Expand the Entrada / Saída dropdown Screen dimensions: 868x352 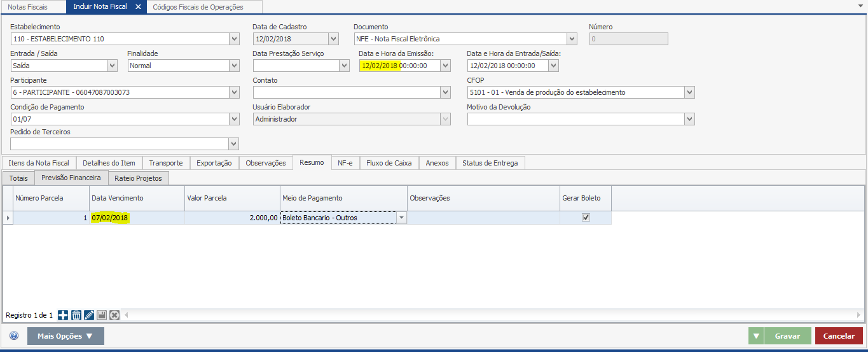pyautogui.click(x=112, y=66)
